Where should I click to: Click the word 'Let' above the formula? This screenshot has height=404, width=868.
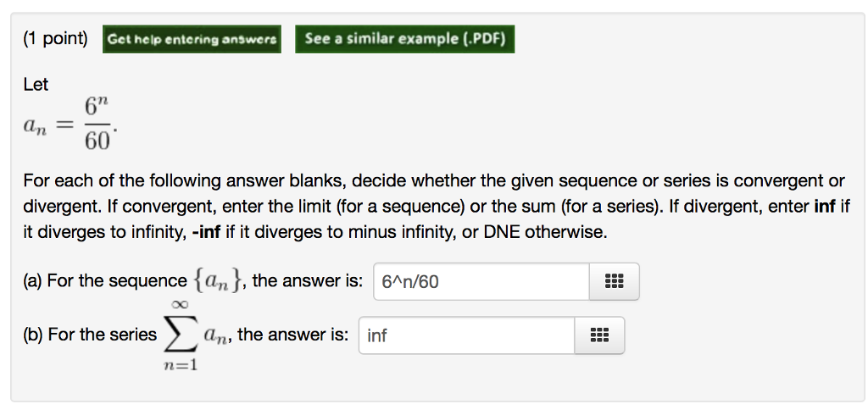pyautogui.click(x=36, y=85)
